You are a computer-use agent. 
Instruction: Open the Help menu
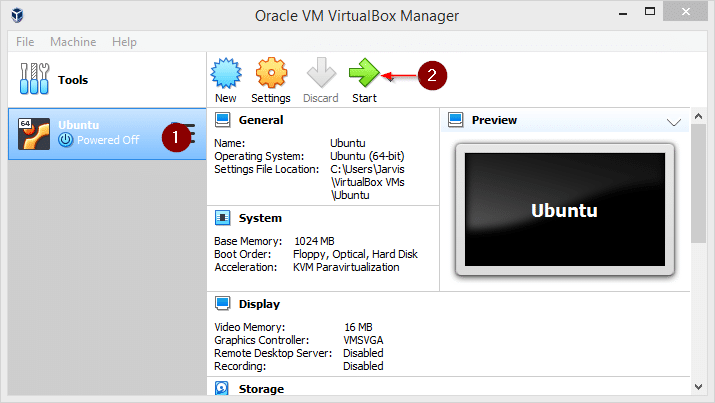point(124,42)
